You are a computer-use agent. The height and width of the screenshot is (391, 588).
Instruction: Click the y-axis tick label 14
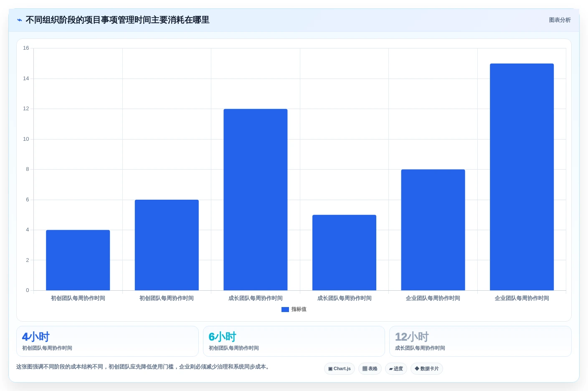point(26,79)
